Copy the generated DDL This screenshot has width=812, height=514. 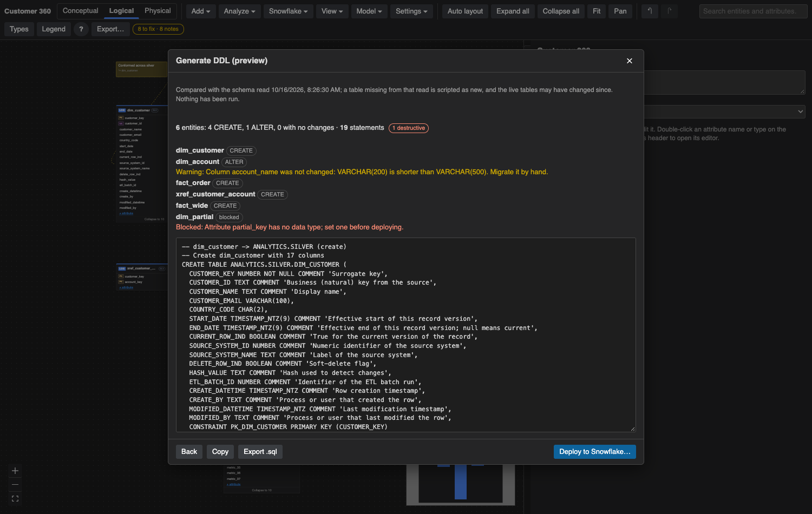(220, 452)
